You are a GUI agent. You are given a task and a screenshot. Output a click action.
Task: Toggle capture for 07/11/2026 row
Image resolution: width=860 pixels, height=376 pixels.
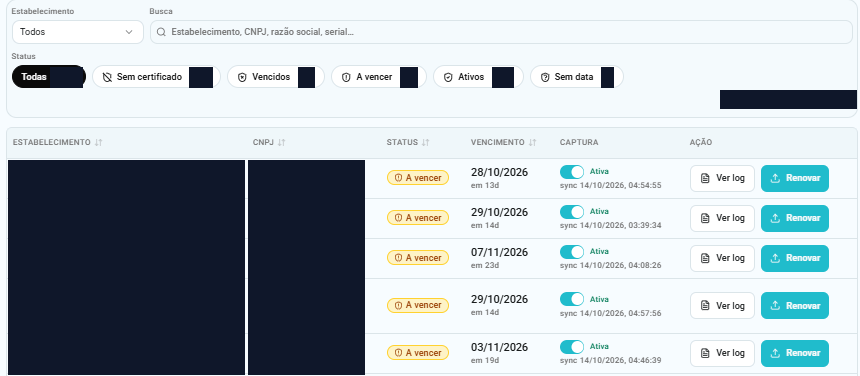(x=572, y=252)
